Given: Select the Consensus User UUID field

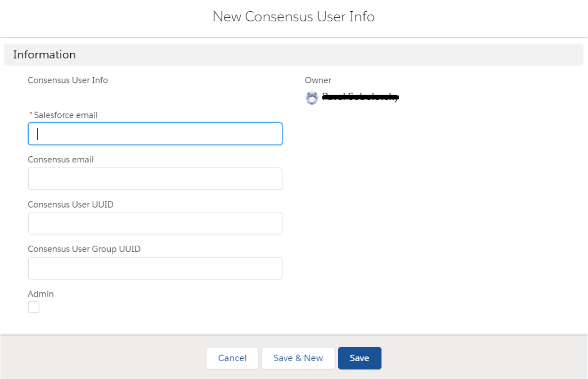Looking at the screenshot, I should point(155,223).
